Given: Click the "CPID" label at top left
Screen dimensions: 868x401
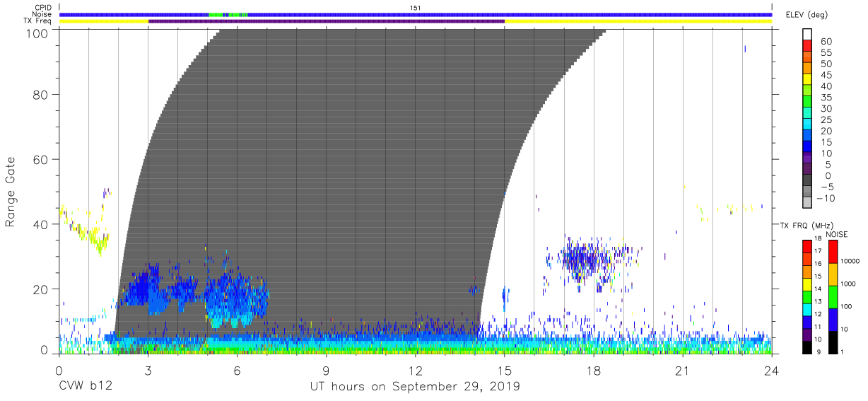Looking at the screenshot, I should [x=43, y=8].
